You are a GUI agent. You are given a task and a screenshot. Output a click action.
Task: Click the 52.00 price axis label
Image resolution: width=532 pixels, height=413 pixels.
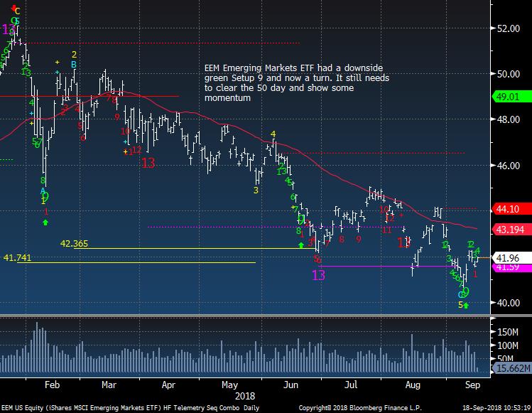click(509, 28)
